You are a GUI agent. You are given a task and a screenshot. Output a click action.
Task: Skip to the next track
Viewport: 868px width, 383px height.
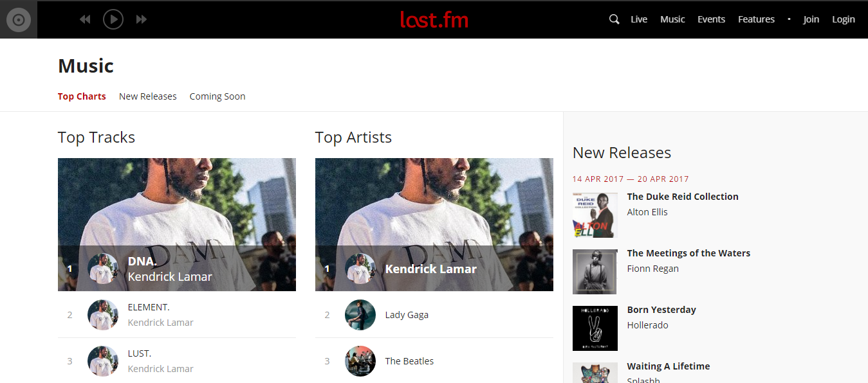tap(142, 19)
